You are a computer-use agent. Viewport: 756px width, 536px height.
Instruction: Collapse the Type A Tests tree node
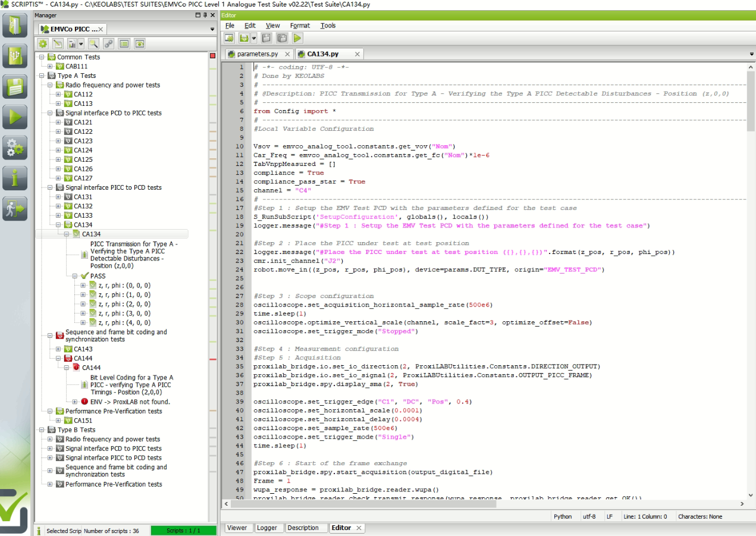tap(42, 76)
